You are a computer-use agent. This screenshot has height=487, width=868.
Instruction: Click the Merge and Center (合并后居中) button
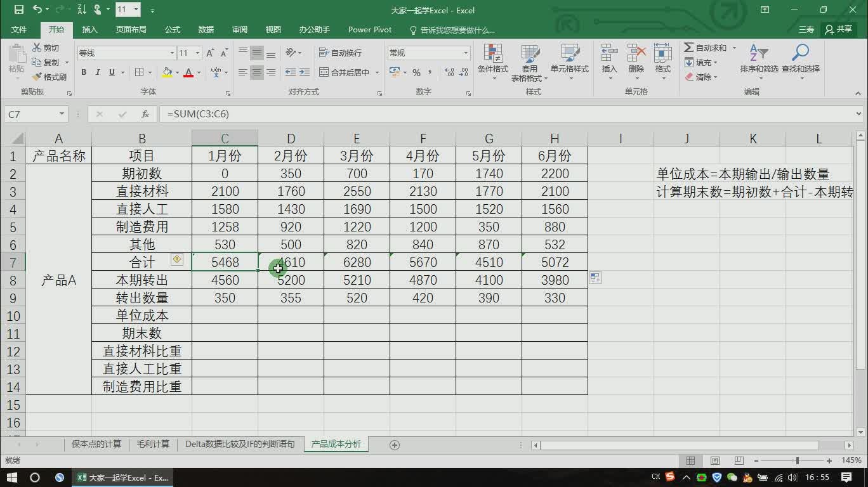pyautogui.click(x=345, y=72)
